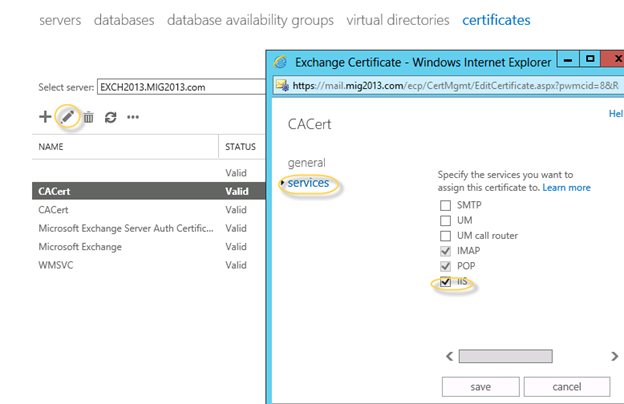Viewport: 624px width, 404px height.
Task: Click the delete trash can icon
Action: [88, 117]
